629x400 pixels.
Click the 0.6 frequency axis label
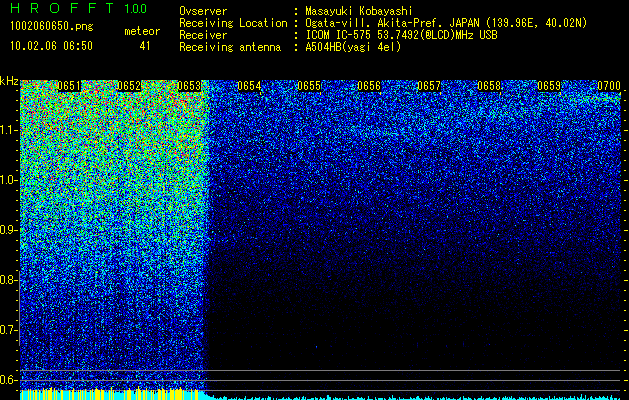point(8,380)
